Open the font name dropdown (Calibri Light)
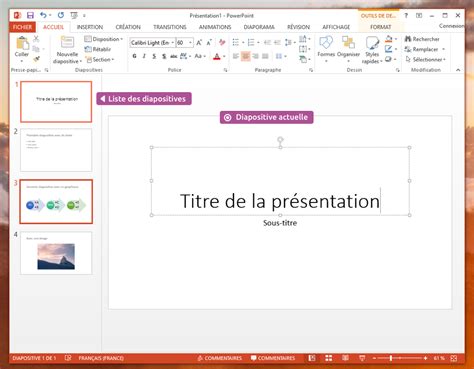Screen dimensions: 474x369 (173, 43)
